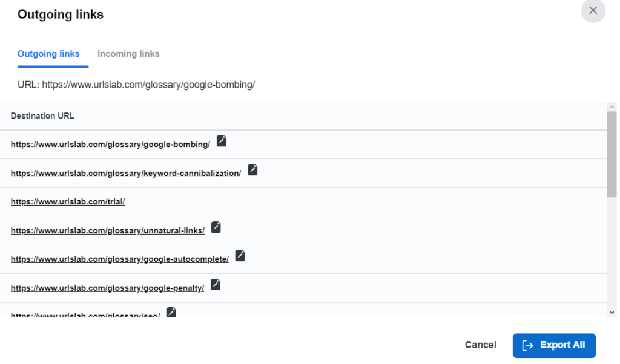The image size is (620, 364).
Task: Click the edit icon beside google-autocomplete link
Action: 240,255
